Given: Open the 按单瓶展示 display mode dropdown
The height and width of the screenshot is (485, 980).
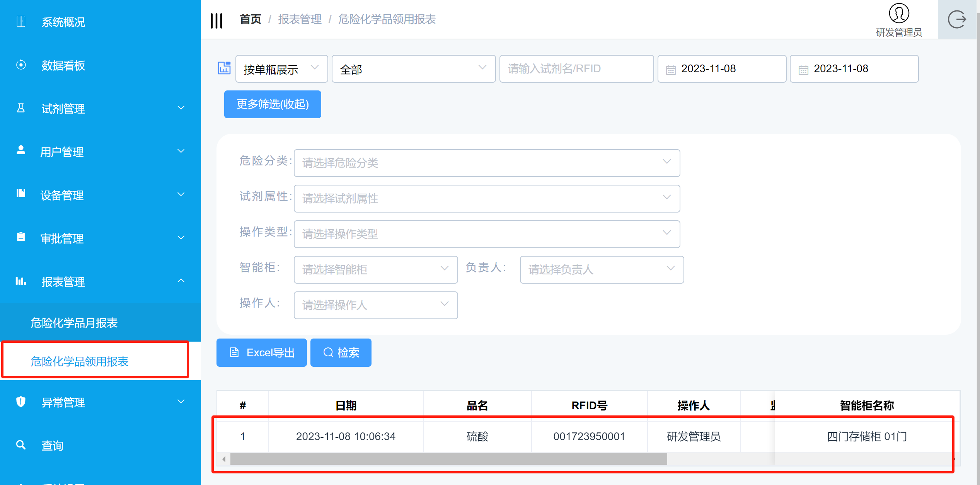Looking at the screenshot, I should pos(281,69).
